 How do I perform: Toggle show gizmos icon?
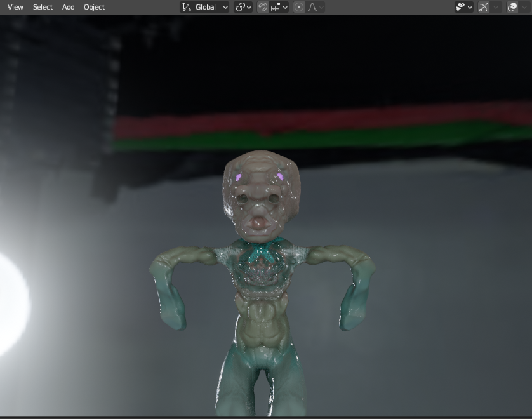pyautogui.click(x=483, y=7)
